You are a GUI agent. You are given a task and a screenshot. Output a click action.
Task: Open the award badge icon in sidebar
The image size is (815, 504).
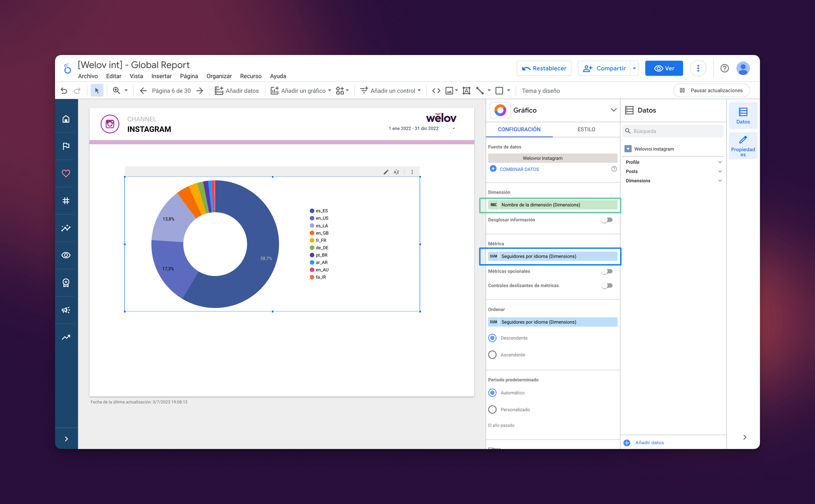66,283
